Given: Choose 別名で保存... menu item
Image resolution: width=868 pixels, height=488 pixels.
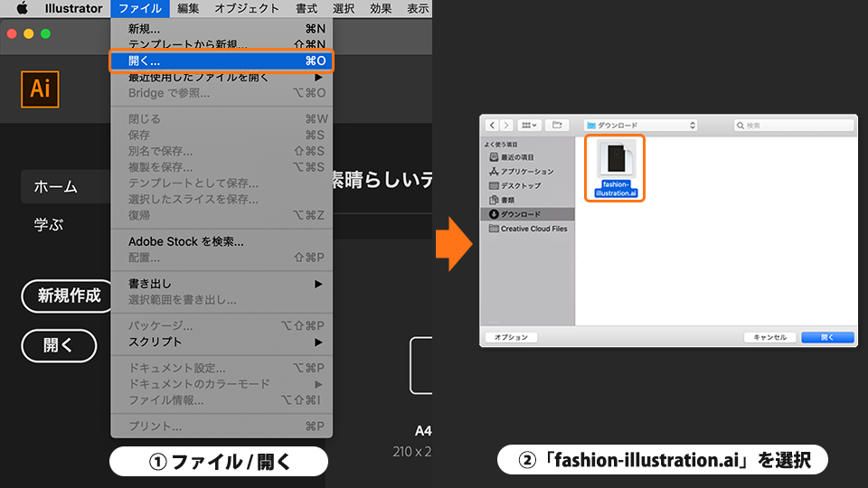Looking at the screenshot, I should pos(222,151).
